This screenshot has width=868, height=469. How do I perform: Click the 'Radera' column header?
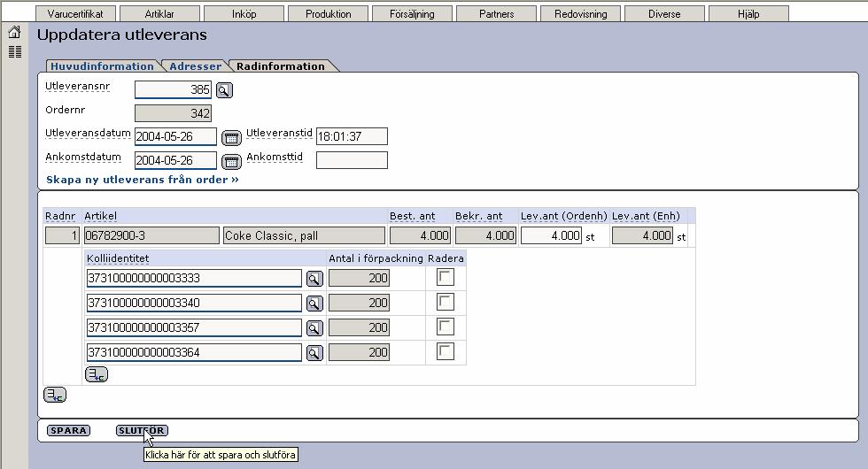446,258
